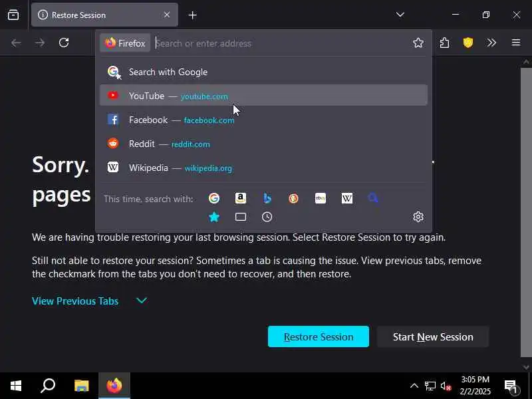This screenshot has height=399, width=532.
Task: Click the Firefox identity badge
Action: (125, 43)
